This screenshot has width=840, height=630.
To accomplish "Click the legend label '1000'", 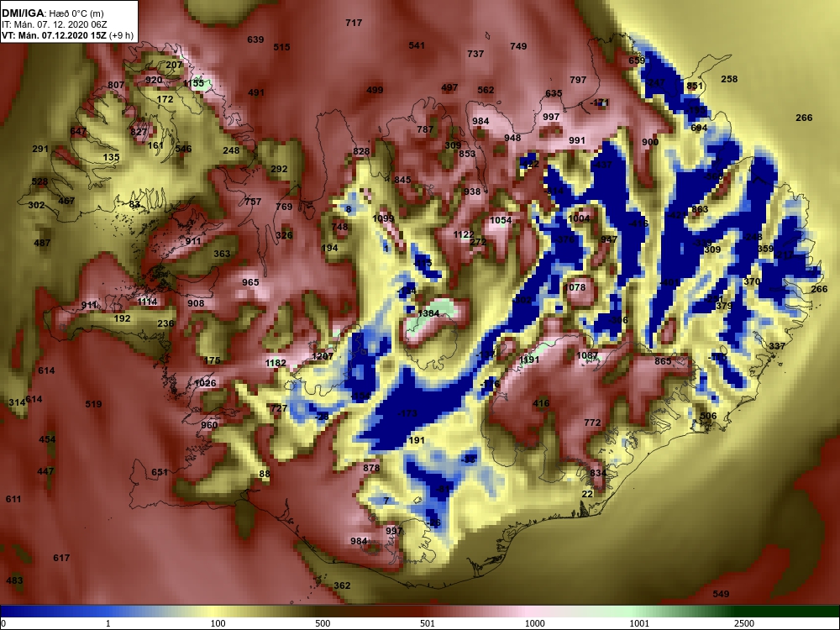I will (534, 623).
